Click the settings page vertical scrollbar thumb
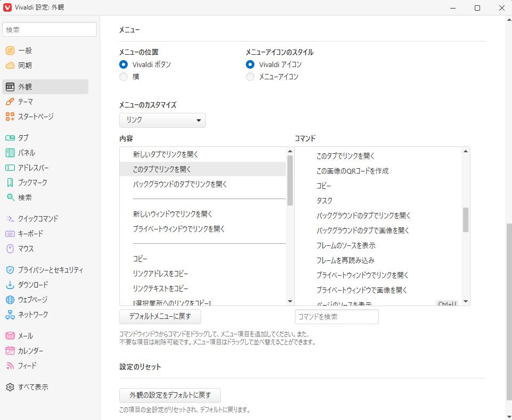The height and width of the screenshot is (420, 512). pyautogui.click(x=509, y=312)
